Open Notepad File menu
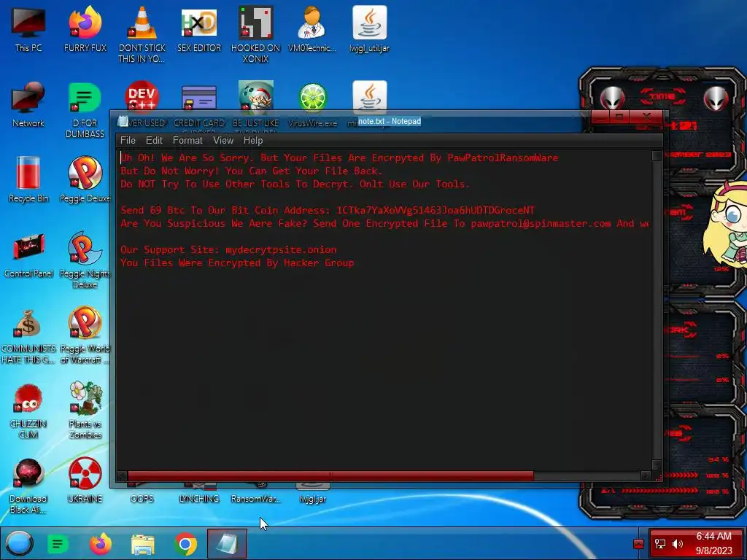Screen dimensions: 747x560 point(128,141)
